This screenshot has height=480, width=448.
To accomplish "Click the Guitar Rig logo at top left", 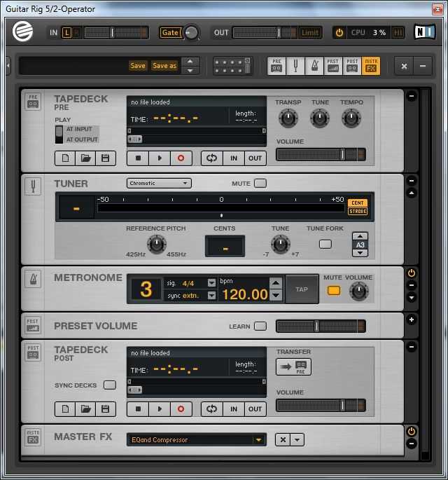I will click(x=22, y=32).
